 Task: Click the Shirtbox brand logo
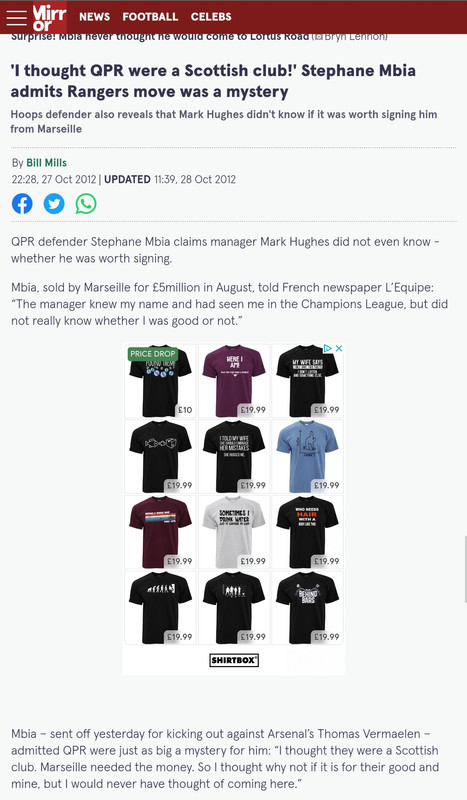click(234, 660)
